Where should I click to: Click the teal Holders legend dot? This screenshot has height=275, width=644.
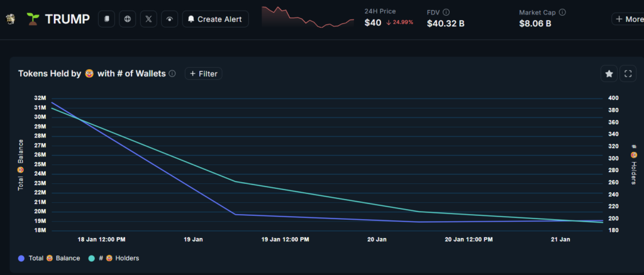pos(92,258)
